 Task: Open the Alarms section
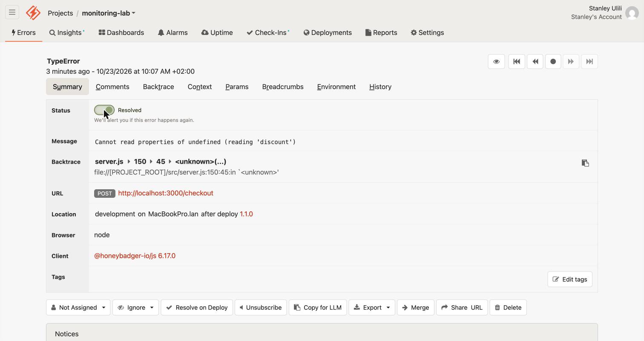(x=172, y=32)
